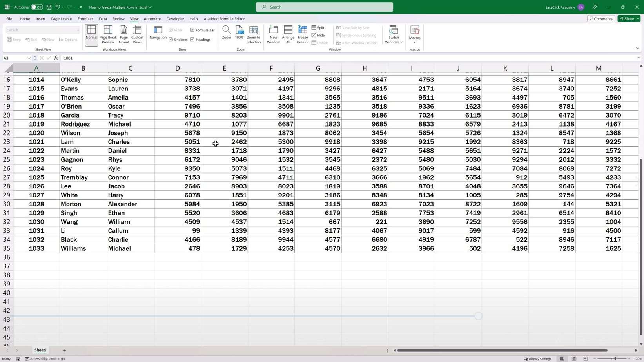Screen dimensions: 644x362
Task: Open the Navigation pane
Action: [x=158, y=33]
